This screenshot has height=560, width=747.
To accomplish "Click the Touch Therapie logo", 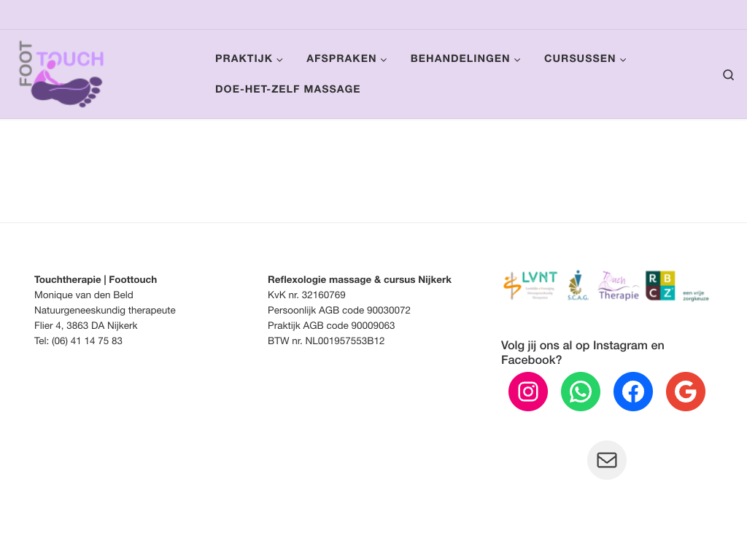I will [619, 285].
